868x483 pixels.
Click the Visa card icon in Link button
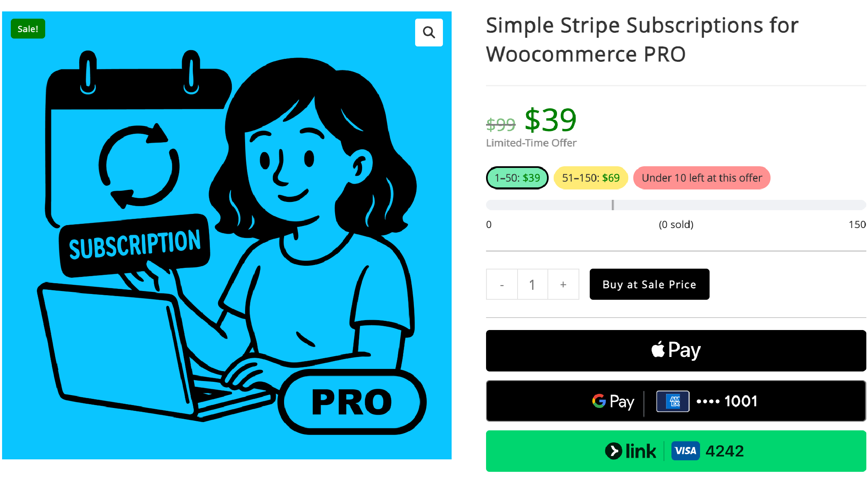686,451
